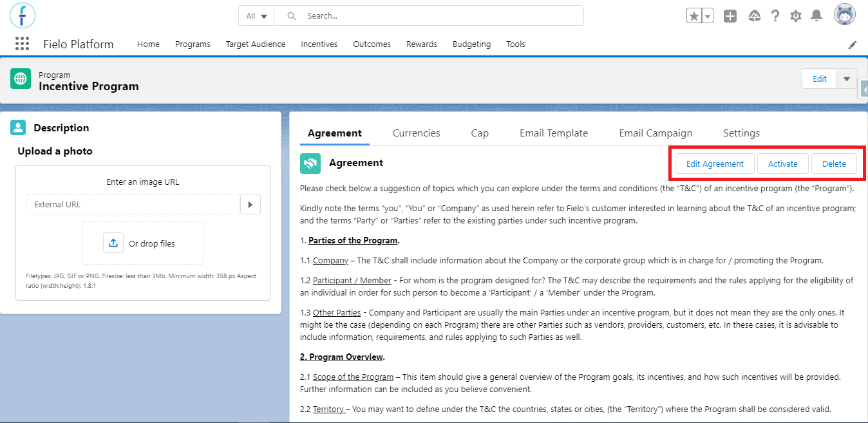The height and width of the screenshot is (423, 868).
Task: Open the App Launcher grid icon
Action: (22, 44)
